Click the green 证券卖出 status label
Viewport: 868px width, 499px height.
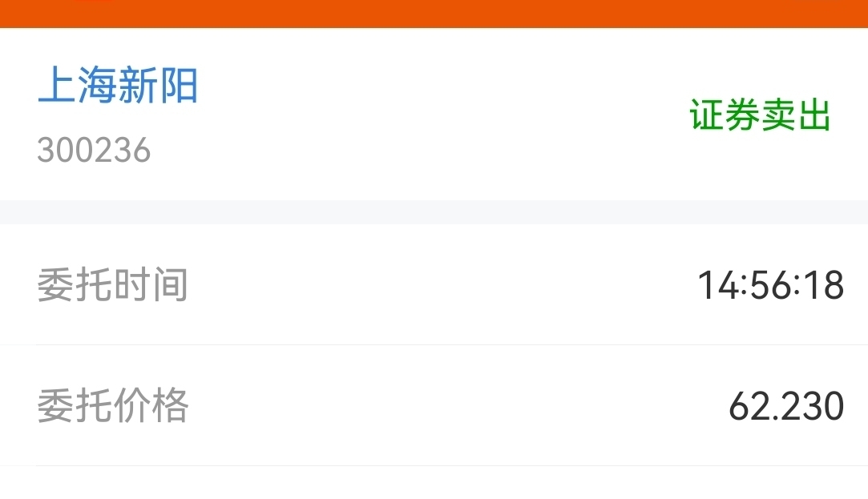760,115
